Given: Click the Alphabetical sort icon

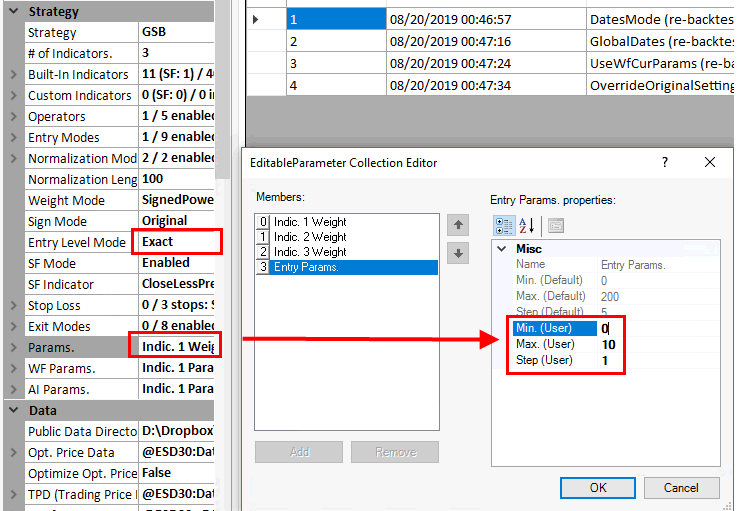Looking at the screenshot, I should (528, 226).
